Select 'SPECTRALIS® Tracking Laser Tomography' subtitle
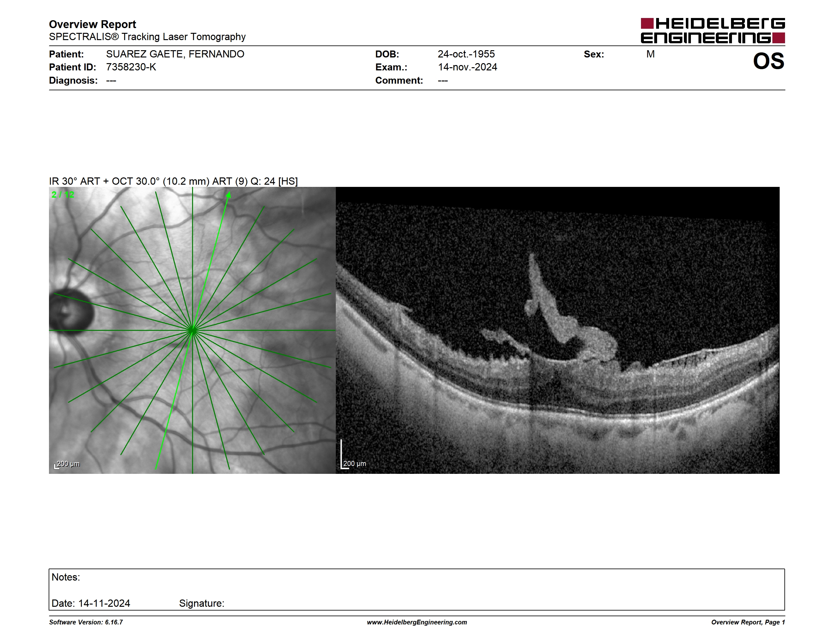Image resolution: width=834 pixels, height=644 pixels. coord(147,37)
